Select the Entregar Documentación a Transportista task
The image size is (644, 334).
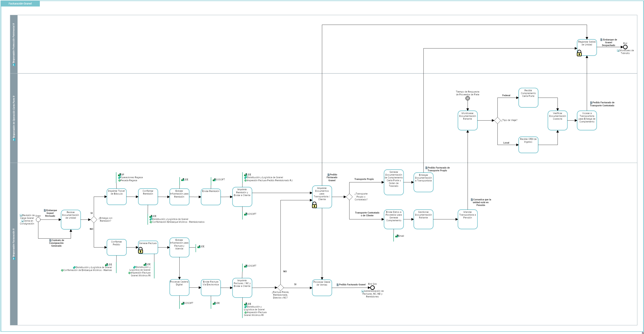click(x=424, y=182)
